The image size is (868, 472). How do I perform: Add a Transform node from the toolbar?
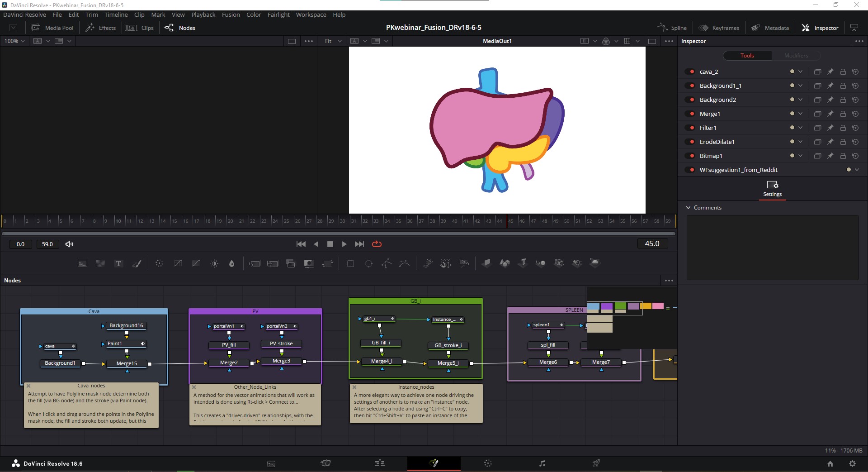(327, 263)
